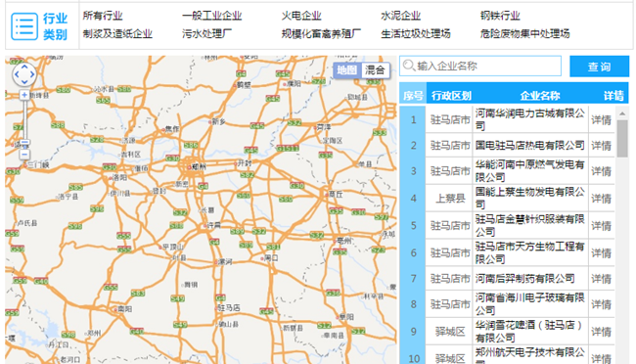
Task: Select the 火电企业 category
Action: tap(301, 16)
